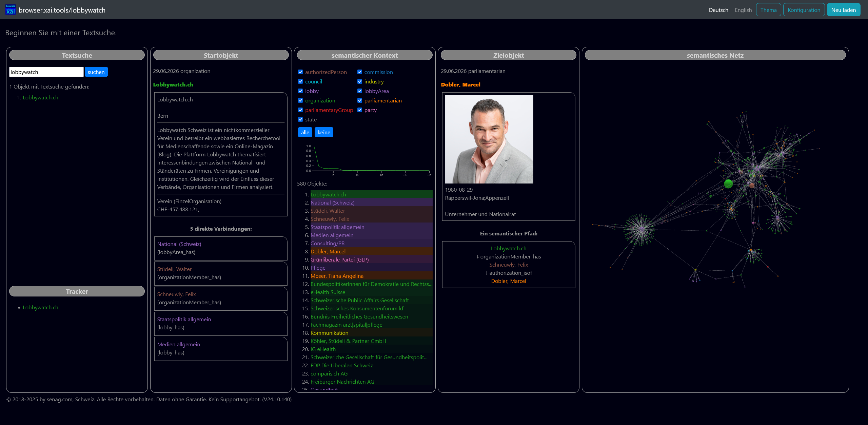Screen dimensions: 868x425
Task: Click the suchen search button
Action: tap(96, 72)
